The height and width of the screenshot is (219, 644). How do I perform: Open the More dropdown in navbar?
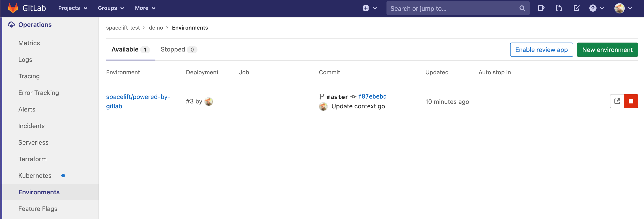(x=145, y=8)
